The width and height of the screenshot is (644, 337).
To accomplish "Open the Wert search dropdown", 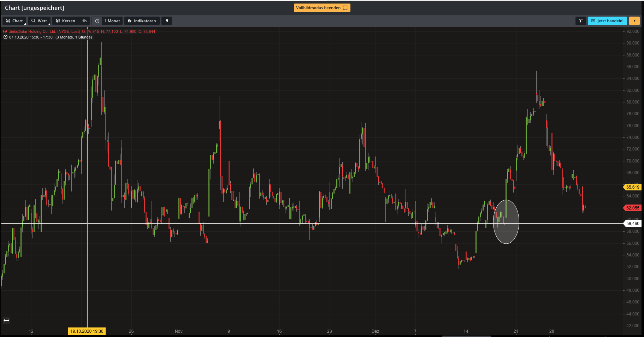I will [x=39, y=21].
